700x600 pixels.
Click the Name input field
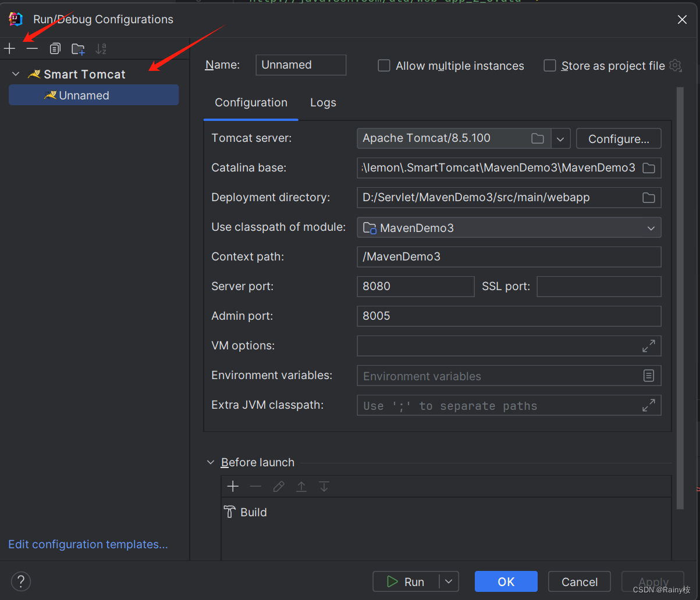301,65
